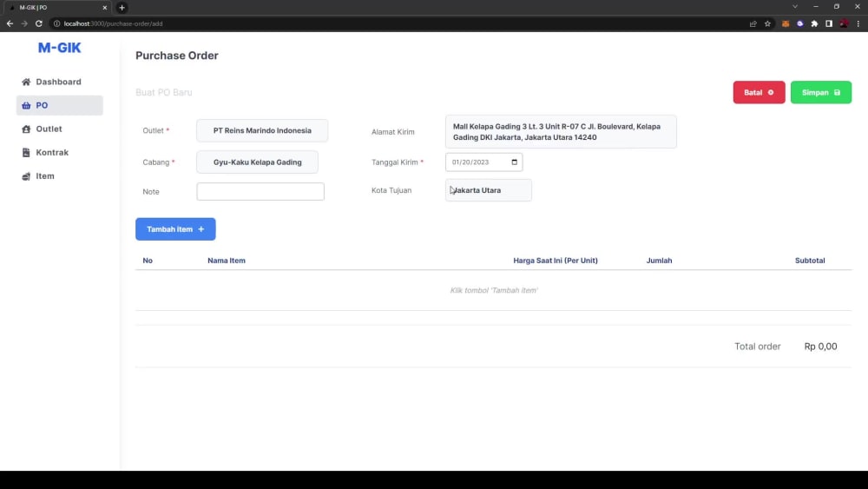Open the date picker calendar icon
868x489 pixels.
[514, 162]
